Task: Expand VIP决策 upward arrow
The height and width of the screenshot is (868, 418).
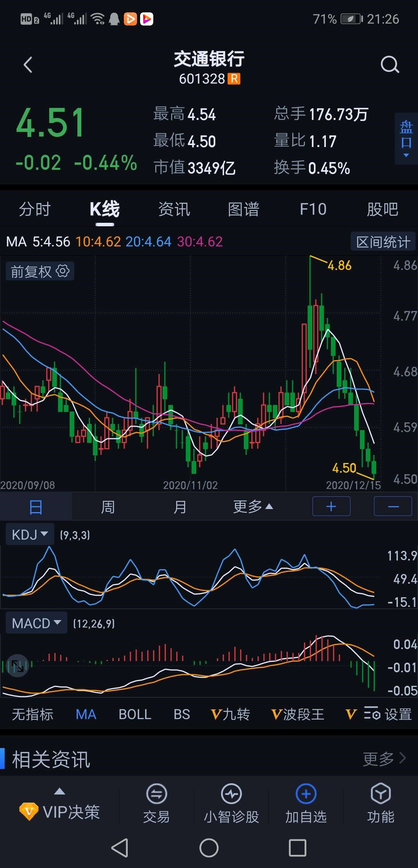Action: click(60, 791)
